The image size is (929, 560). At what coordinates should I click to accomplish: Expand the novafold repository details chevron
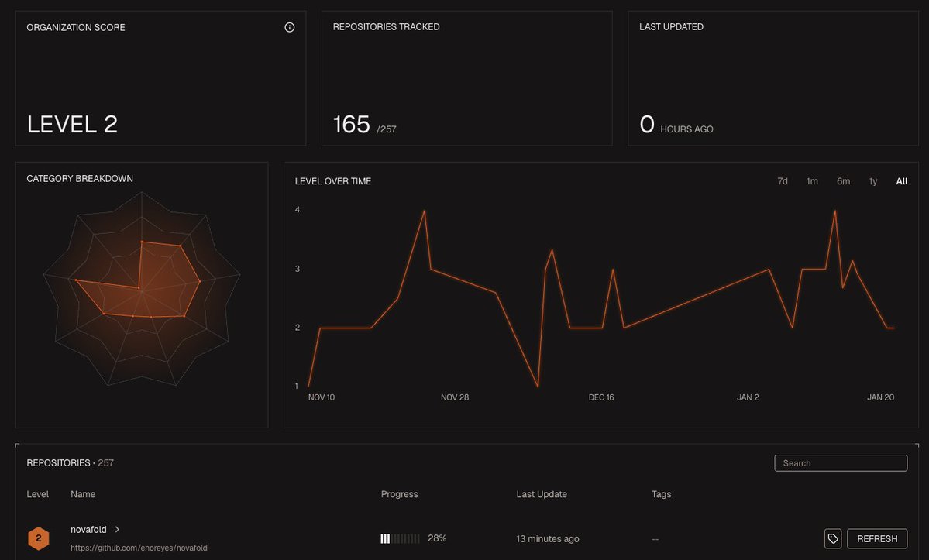click(117, 529)
